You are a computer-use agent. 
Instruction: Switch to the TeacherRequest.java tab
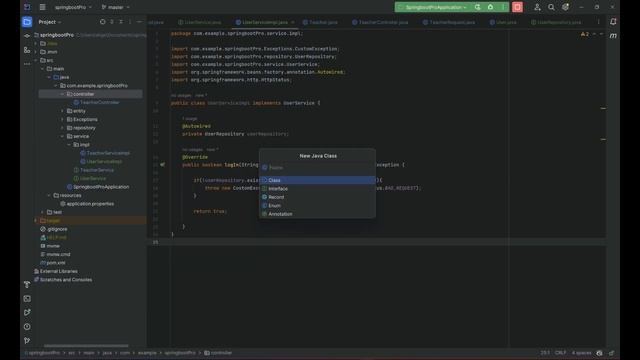tap(449, 22)
